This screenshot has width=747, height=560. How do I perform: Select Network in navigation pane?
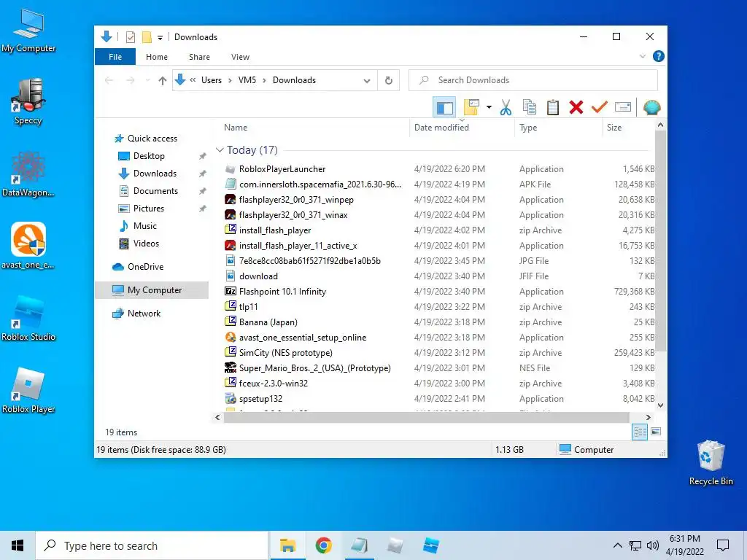click(x=144, y=314)
